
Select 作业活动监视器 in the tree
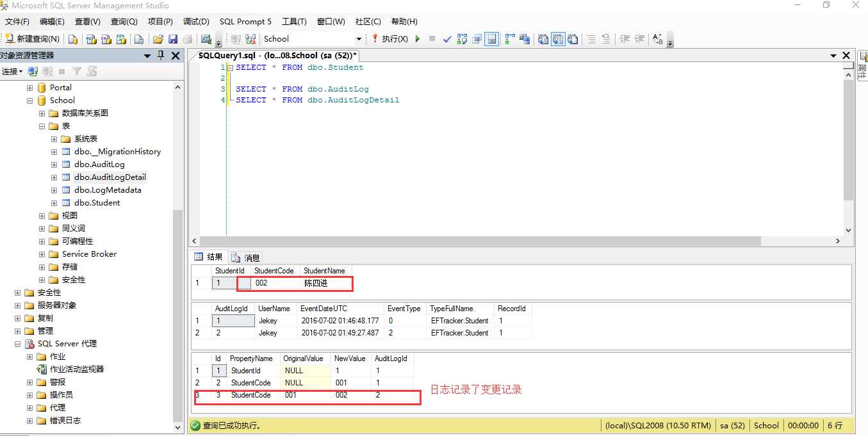(x=77, y=369)
